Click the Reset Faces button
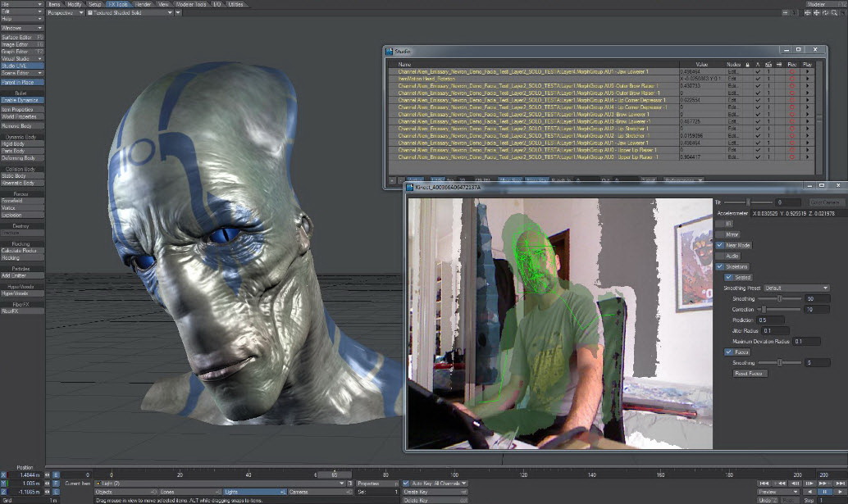The height and width of the screenshot is (504, 848). tap(750, 373)
